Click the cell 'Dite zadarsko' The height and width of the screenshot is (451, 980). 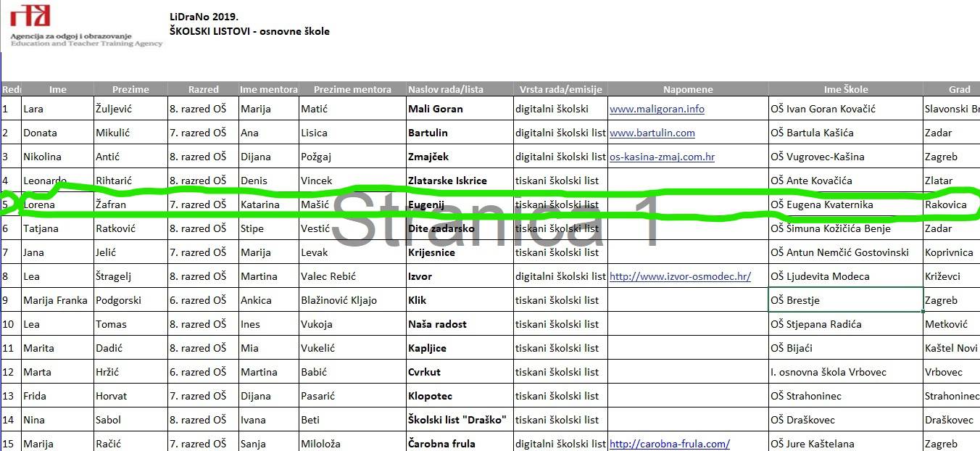(460, 228)
